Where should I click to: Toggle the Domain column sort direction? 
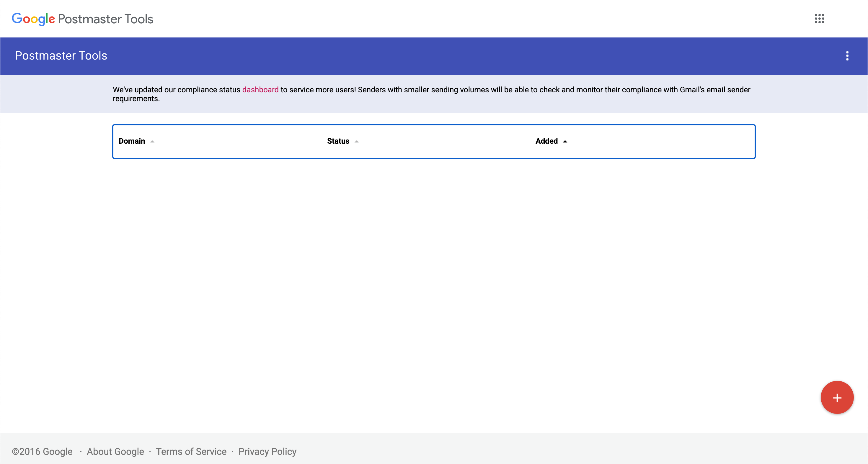coord(152,142)
